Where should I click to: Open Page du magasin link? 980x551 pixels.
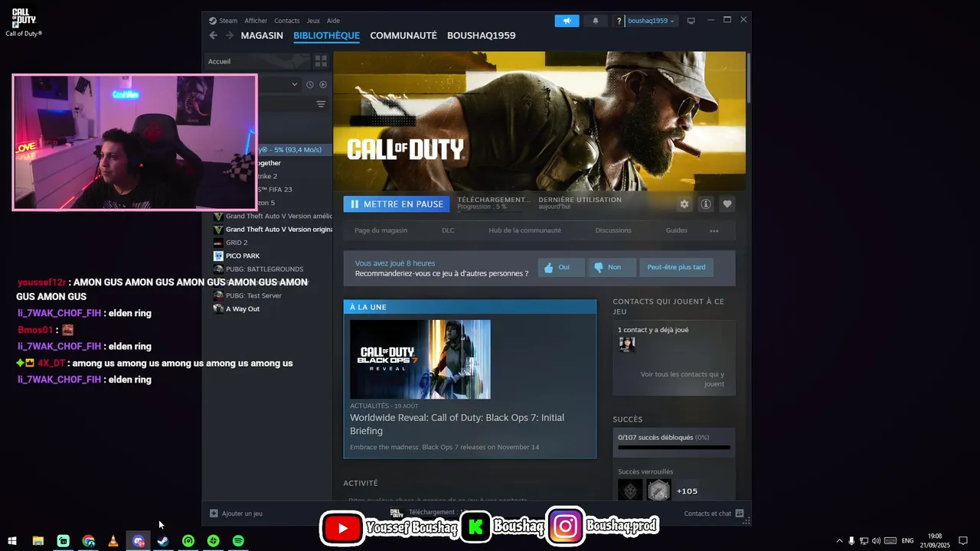tap(381, 230)
